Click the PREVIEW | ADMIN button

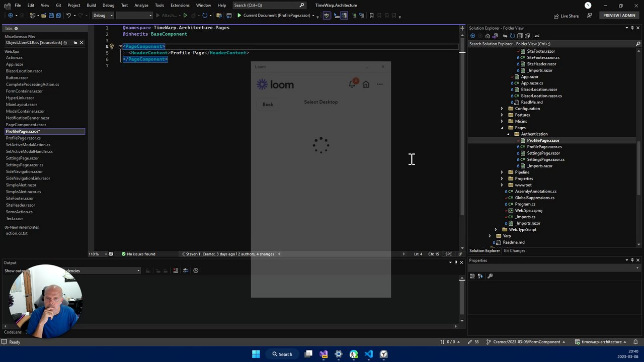(x=619, y=16)
